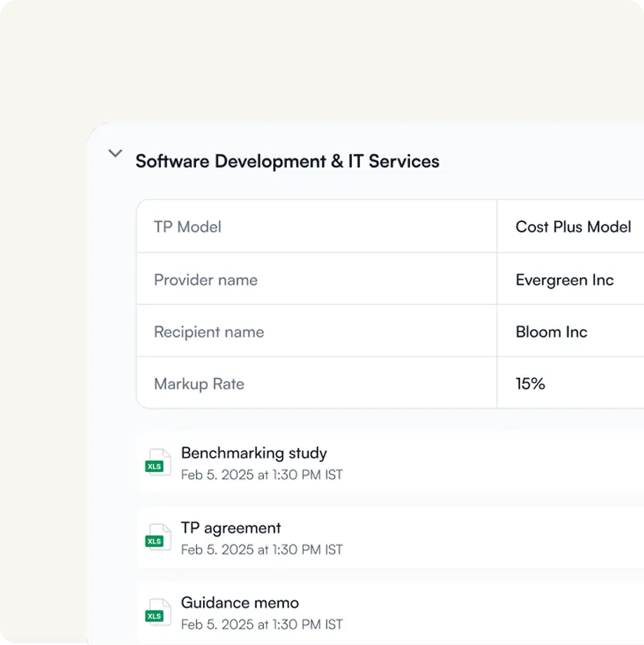Click the TP agreement XLS file icon
Image resolution: width=644 pixels, height=645 pixels.
(157, 538)
